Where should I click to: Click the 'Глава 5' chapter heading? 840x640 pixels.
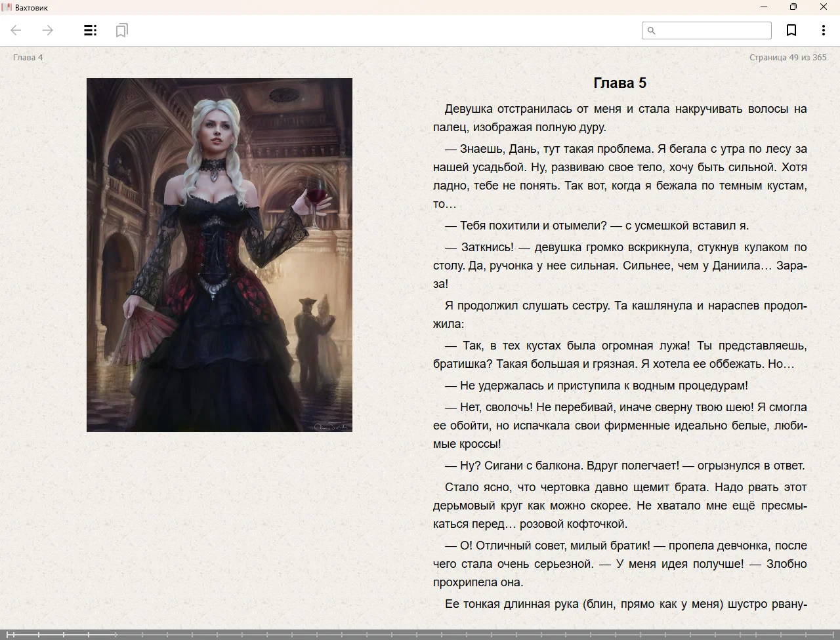coord(619,83)
